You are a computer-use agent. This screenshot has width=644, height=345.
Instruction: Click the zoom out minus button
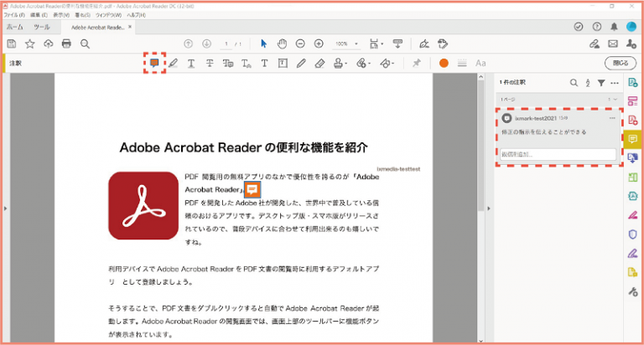300,44
